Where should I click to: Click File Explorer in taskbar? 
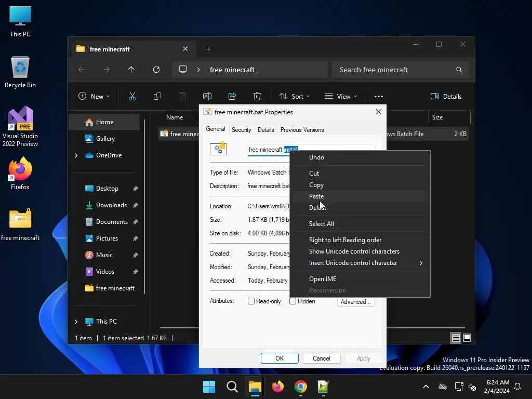coord(255,387)
